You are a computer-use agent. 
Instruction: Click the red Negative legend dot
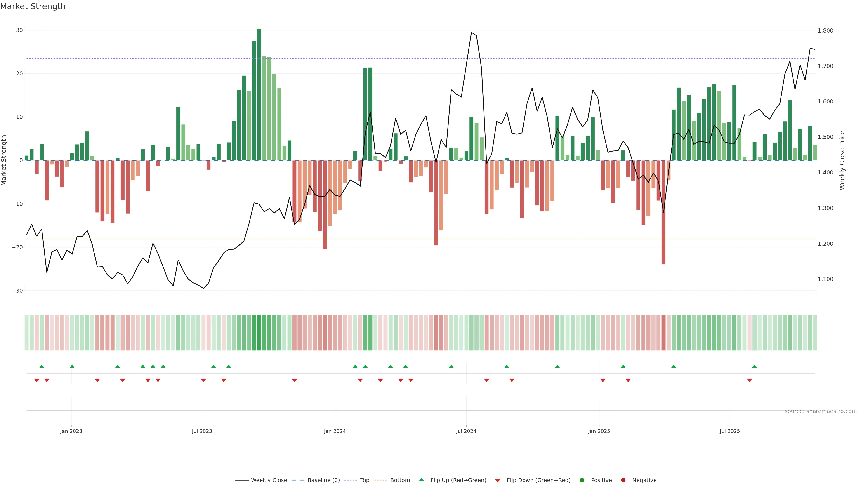coord(623,480)
